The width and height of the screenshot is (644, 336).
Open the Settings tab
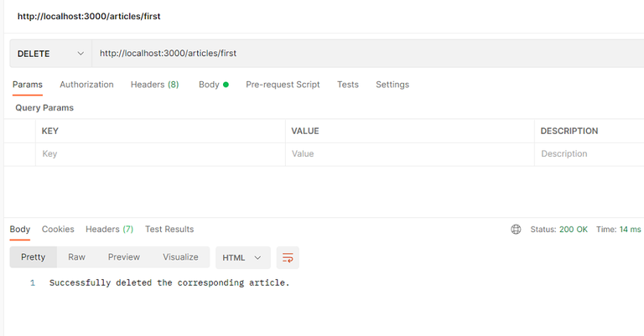coord(392,85)
